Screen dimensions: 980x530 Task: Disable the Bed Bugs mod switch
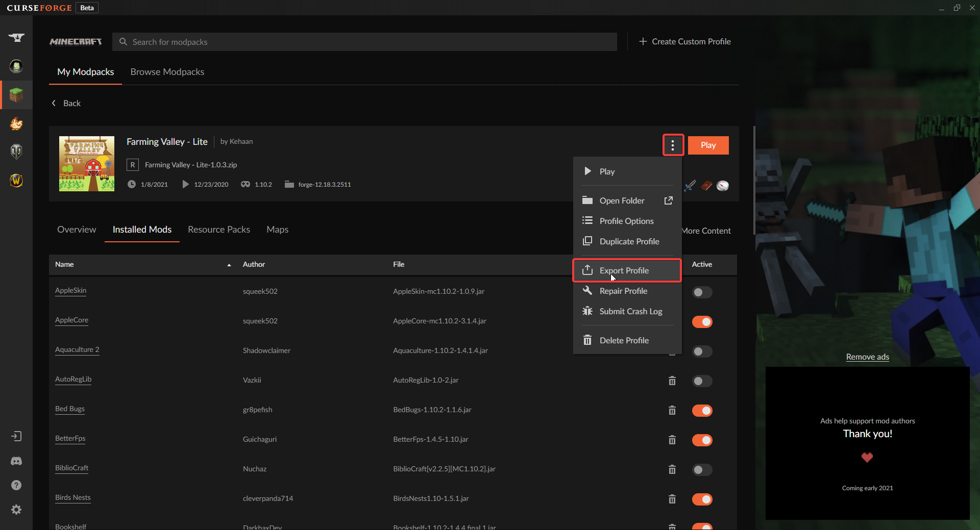click(x=702, y=411)
